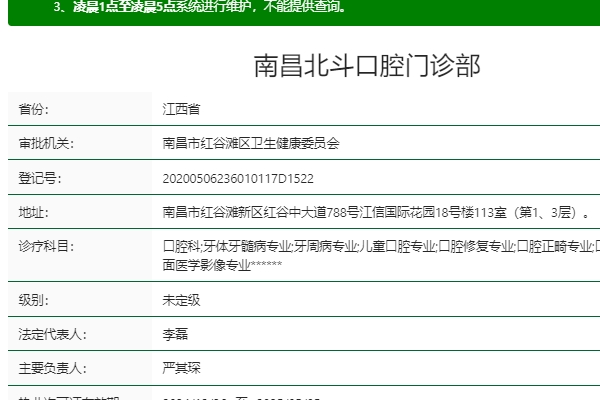Click the 审批机关 label

46,144
